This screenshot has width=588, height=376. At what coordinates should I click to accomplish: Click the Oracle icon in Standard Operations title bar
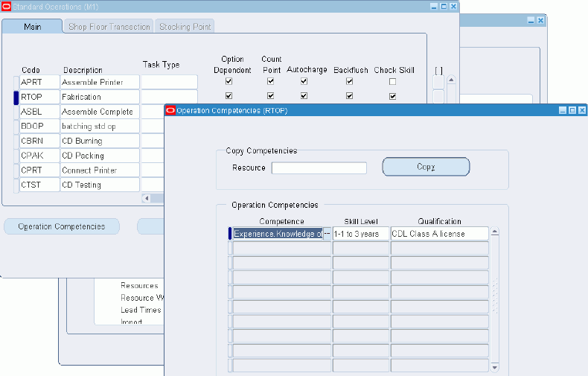coord(7,7)
